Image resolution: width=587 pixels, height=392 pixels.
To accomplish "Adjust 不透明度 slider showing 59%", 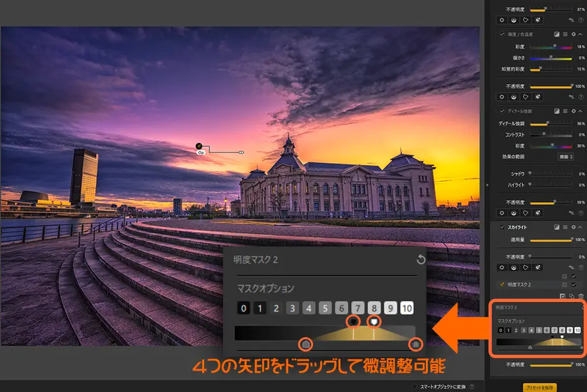I will [550, 203].
